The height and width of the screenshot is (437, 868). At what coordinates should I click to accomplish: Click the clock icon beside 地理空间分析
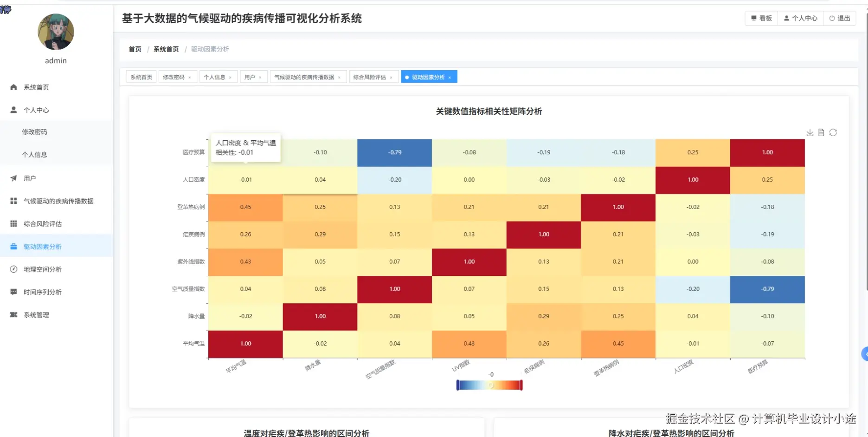tap(13, 269)
